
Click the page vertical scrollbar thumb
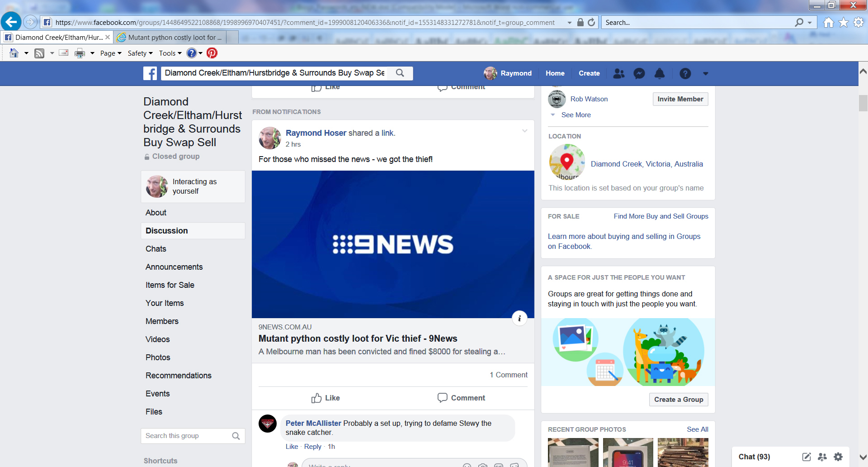[x=863, y=103]
